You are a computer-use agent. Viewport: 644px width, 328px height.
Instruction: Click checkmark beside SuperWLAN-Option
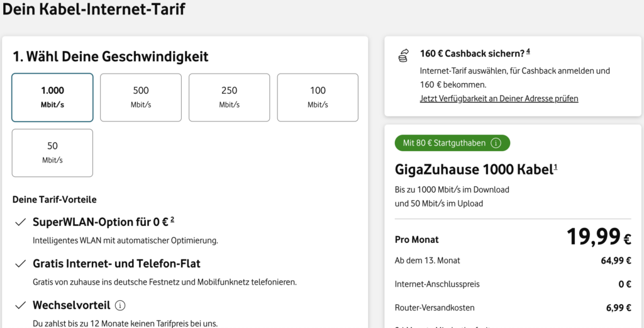[x=21, y=222]
